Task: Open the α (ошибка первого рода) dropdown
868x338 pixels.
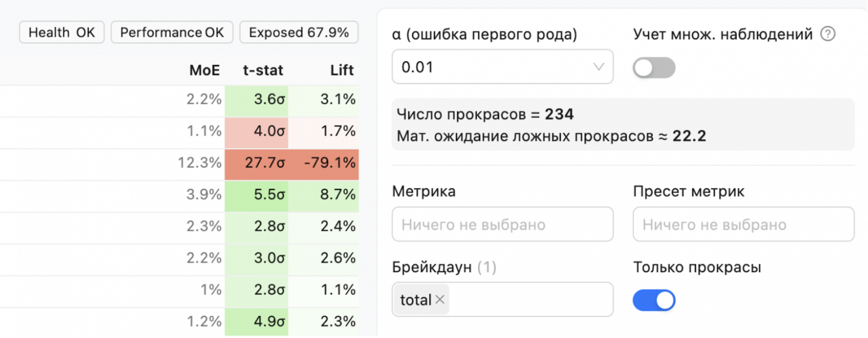Action: [502, 67]
